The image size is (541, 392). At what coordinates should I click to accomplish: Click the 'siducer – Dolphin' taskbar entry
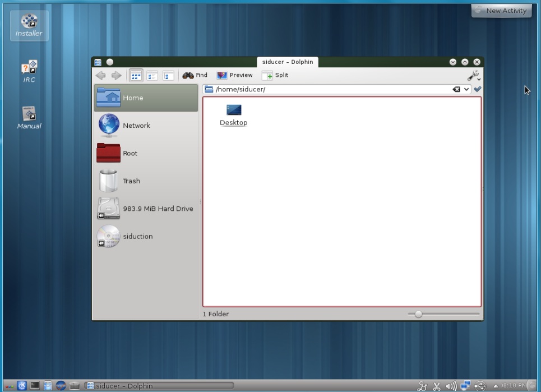(x=159, y=385)
